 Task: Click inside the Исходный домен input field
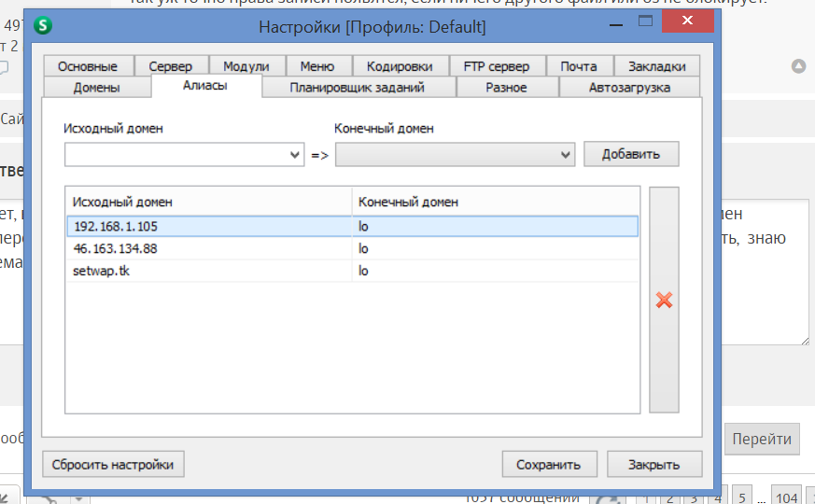click(x=176, y=154)
